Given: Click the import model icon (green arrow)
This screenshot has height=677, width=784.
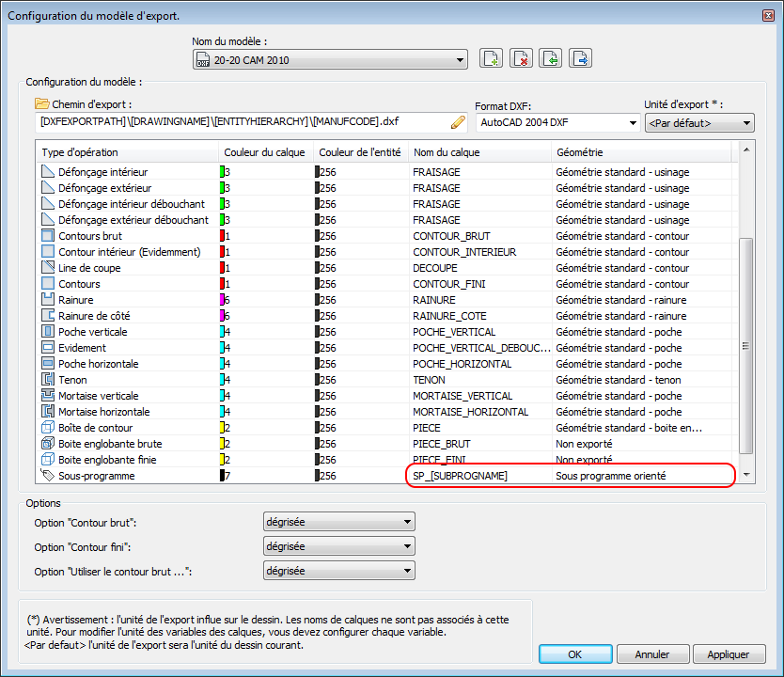Looking at the screenshot, I should tap(551, 59).
